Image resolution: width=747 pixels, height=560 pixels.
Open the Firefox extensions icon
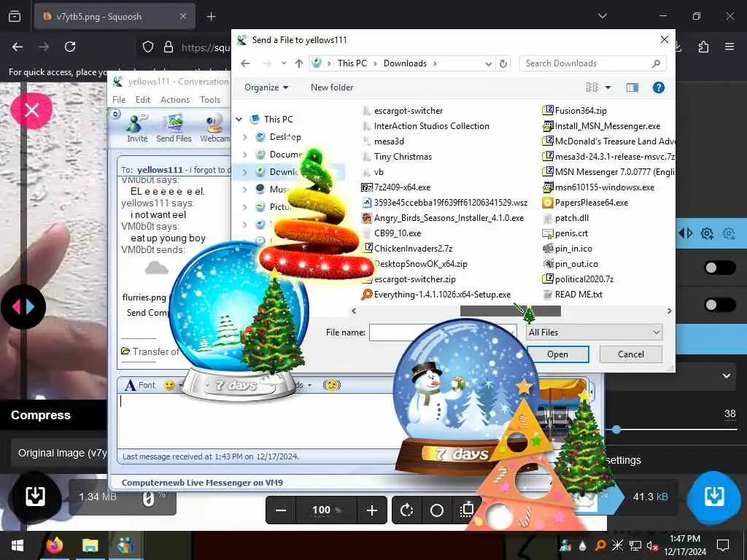coord(703,47)
